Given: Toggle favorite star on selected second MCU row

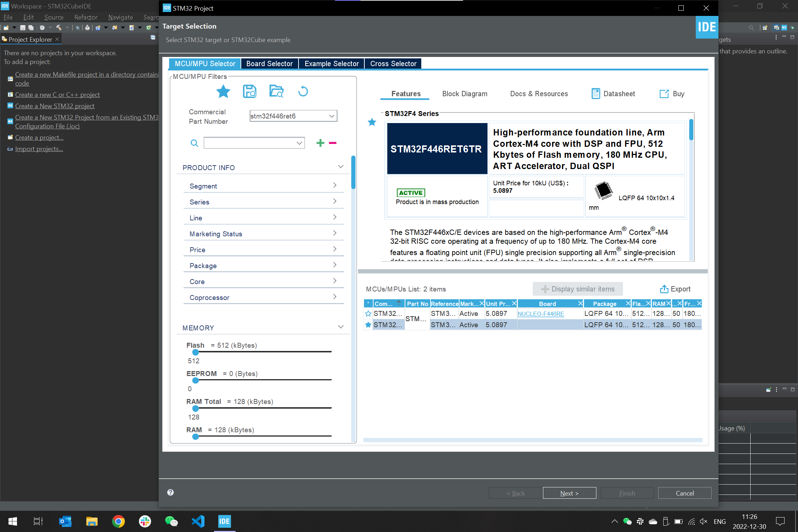Looking at the screenshot, I should pos(368,325).
